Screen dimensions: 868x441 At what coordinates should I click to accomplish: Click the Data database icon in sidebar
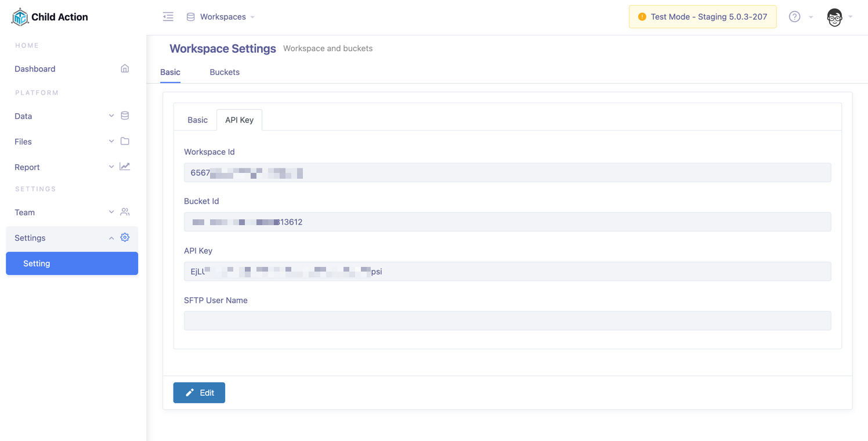click(125, 116)
